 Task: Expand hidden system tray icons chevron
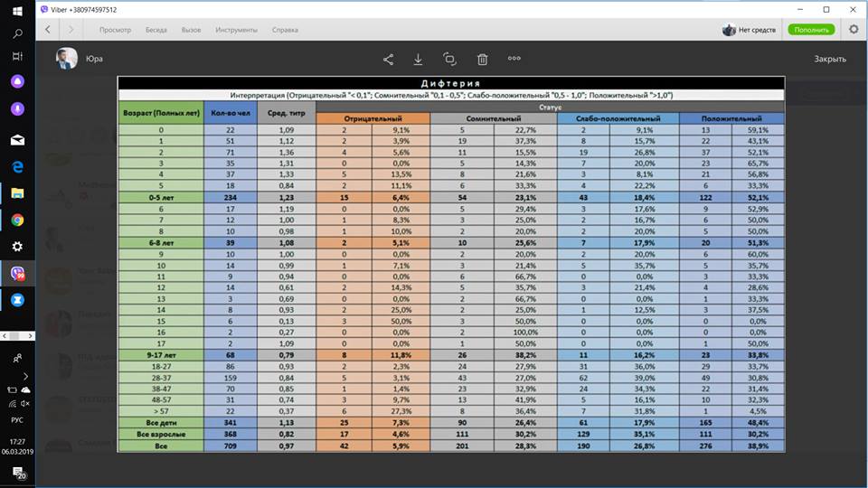coord(24,375)
